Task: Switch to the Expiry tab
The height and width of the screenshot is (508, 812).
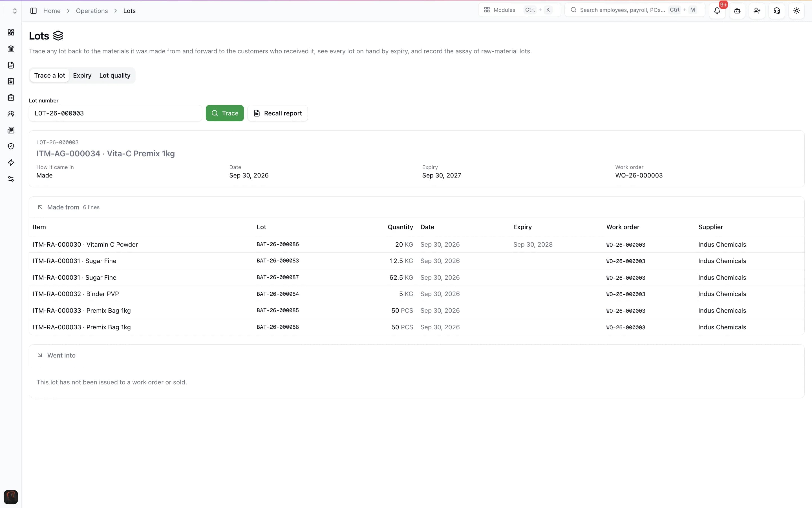Action: (x=82, y=76)
